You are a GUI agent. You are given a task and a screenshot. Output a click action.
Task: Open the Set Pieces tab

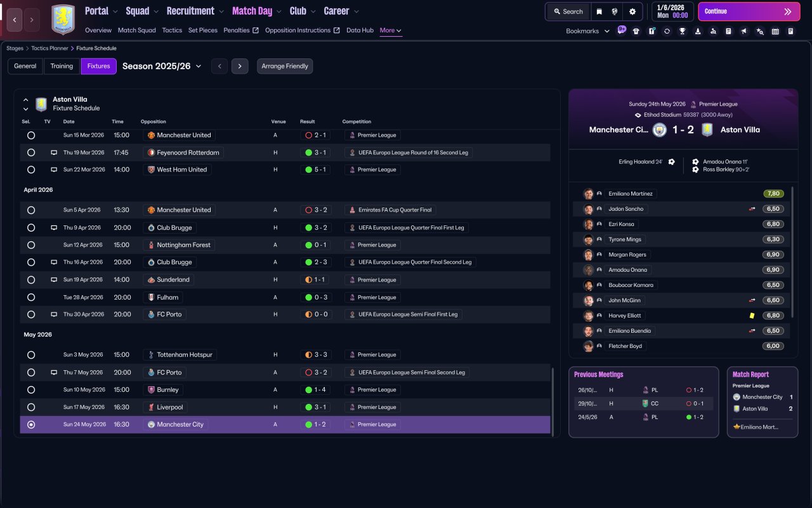coord(203,30)
